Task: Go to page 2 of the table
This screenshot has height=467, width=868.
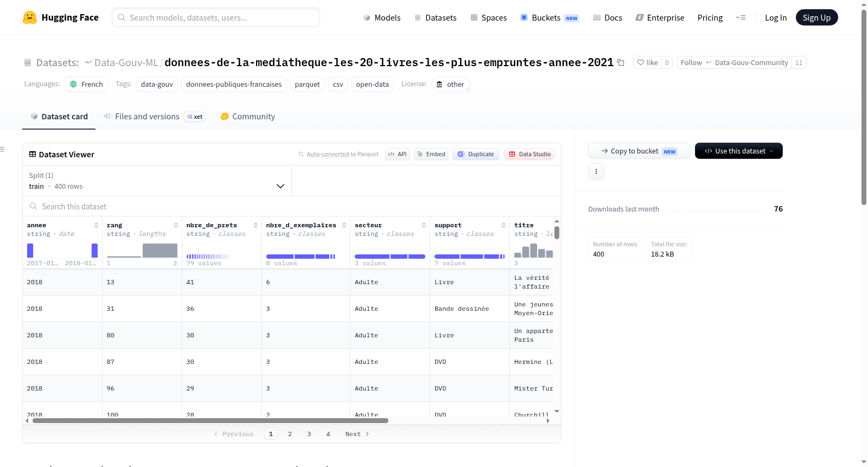Action: 290,434
